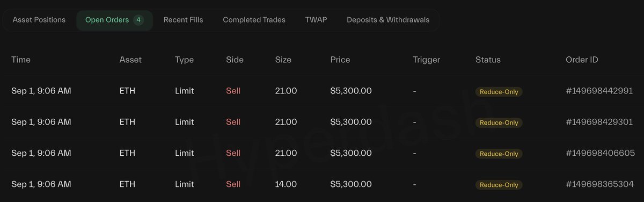
Task: Sort by the Price column header
Action: tap(340, 60)
